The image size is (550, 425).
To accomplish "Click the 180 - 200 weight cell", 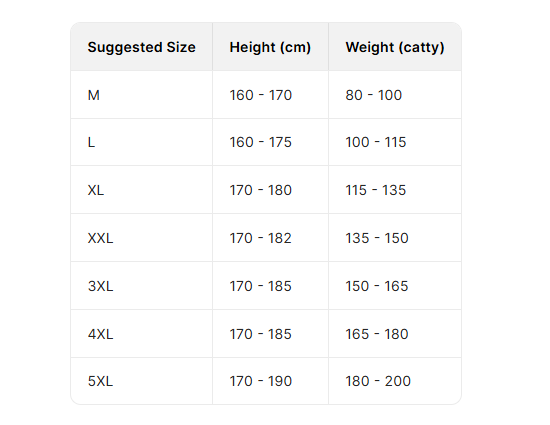I will 395,381.
